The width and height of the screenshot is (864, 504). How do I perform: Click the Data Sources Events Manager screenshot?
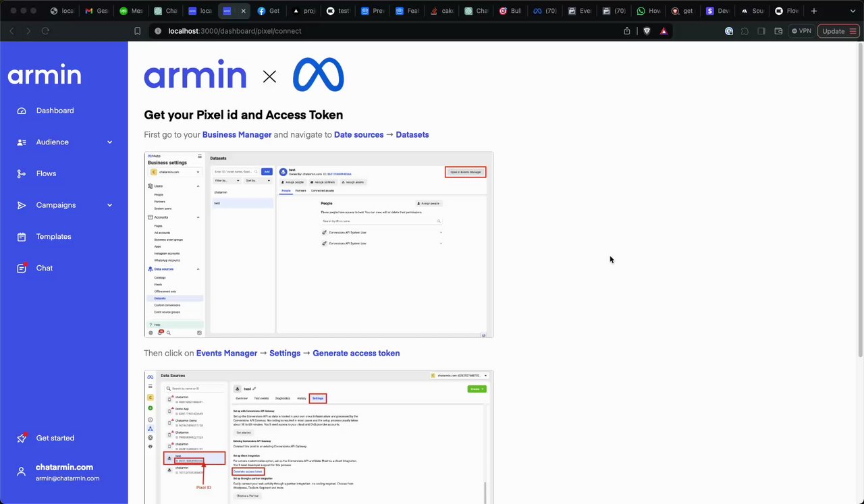click(x=319, y=437)
